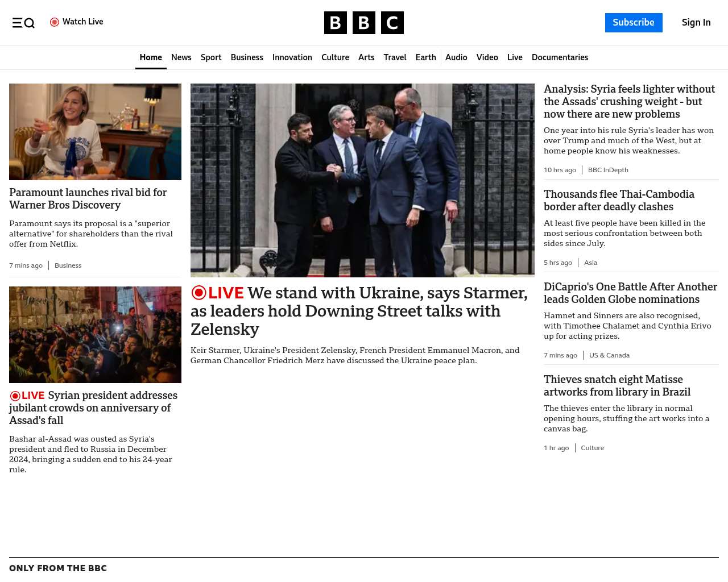Select the Home tab

tap(151, 57)
